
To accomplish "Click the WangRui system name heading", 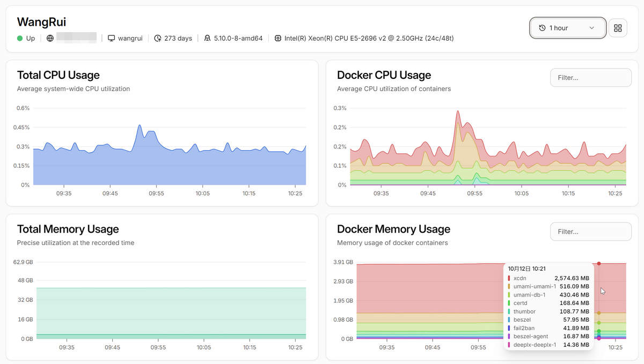I will point(41,22).
